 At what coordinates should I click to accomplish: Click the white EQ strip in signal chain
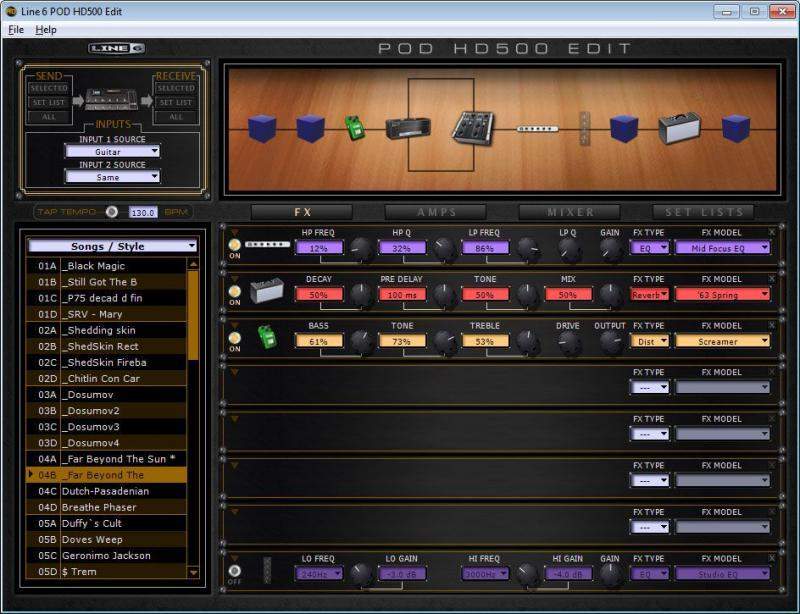coord(537,128)
